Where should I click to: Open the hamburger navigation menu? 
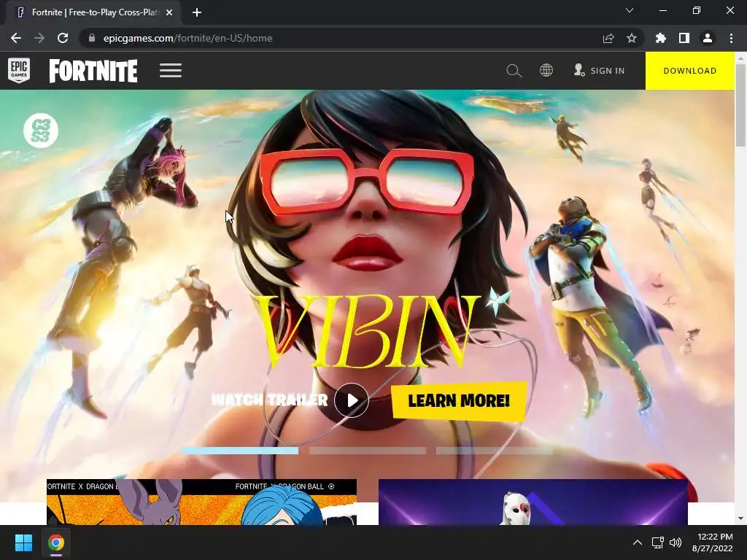click(x=171, y=71)
